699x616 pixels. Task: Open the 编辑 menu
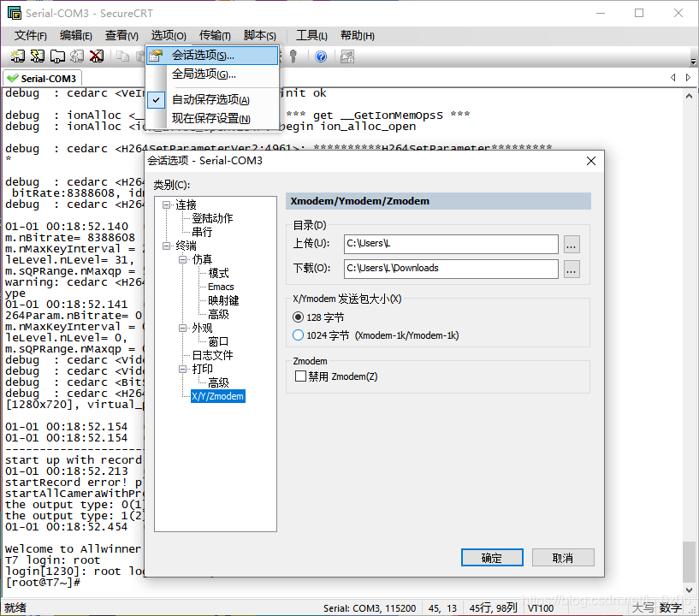point(76,36)
